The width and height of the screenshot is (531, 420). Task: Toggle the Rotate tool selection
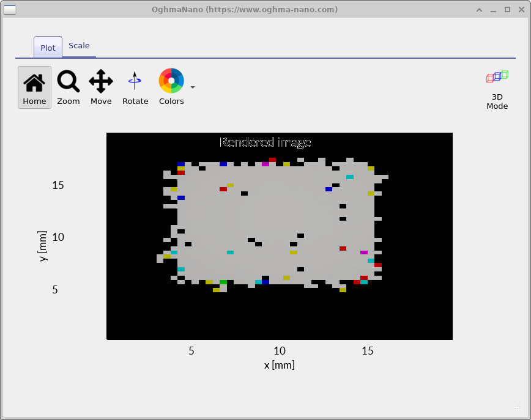(x=135, y=86)
